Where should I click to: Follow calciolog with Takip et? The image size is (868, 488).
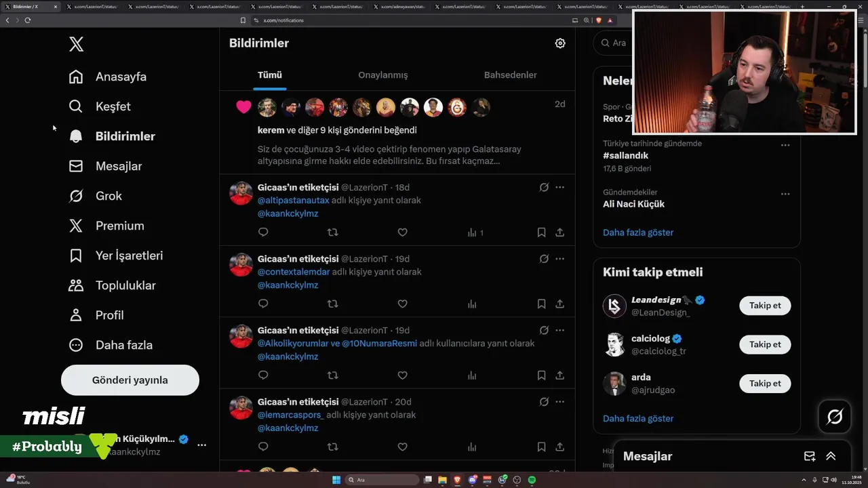pyautogui.click(x=765, y=344)
